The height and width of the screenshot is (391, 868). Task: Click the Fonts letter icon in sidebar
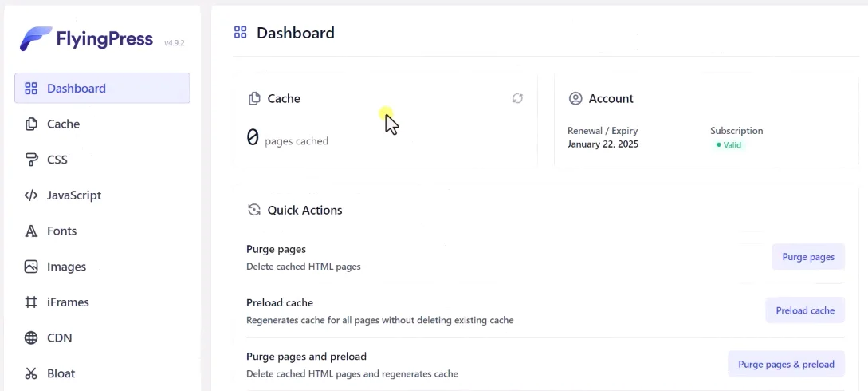pos(31,231)
